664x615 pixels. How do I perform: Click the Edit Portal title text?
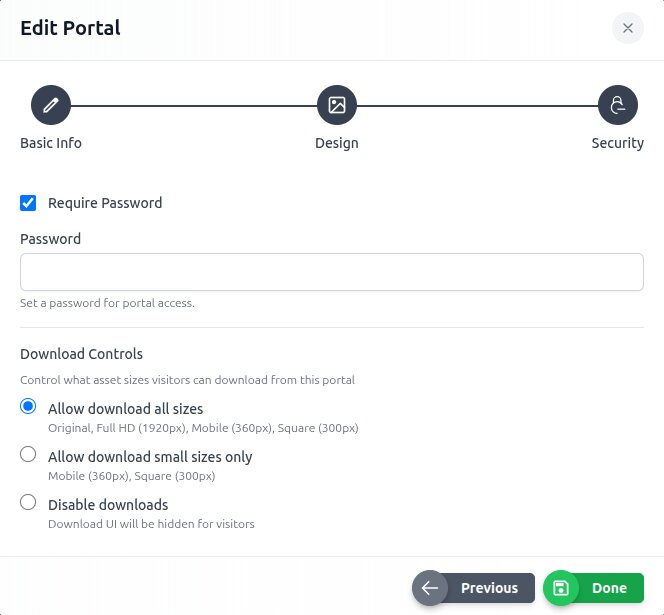(x=71, y=28)
